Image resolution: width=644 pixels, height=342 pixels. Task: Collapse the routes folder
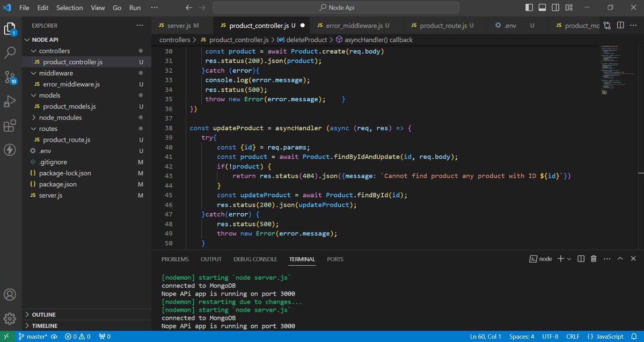point(86,129)
